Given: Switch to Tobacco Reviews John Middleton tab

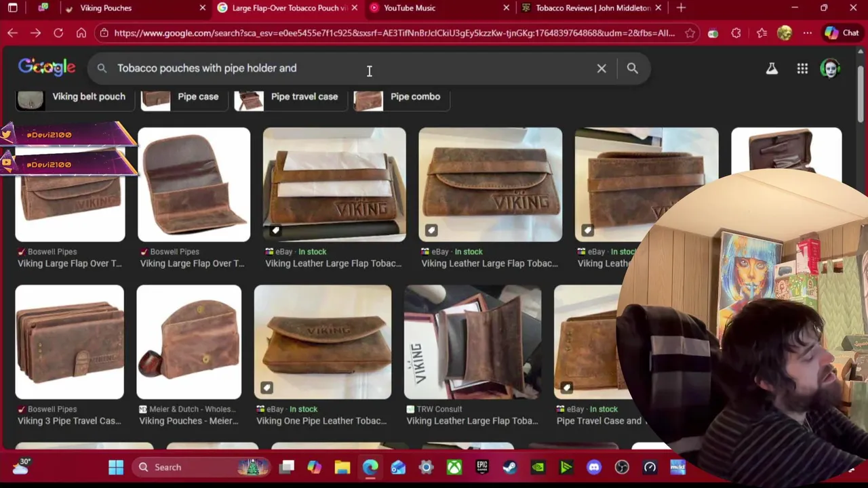Looking at the screenshot, I should click(592, 7).
